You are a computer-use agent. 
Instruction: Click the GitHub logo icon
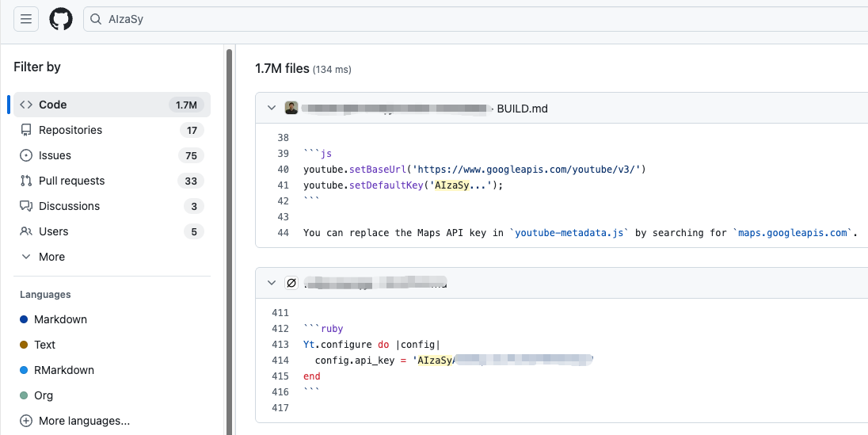coord(61,19)
